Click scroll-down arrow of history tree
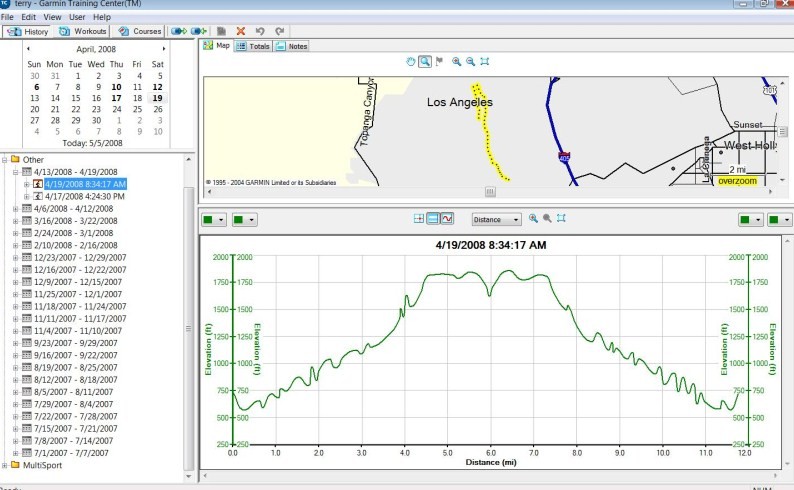794x490 pixels. [x=188, y=476]
